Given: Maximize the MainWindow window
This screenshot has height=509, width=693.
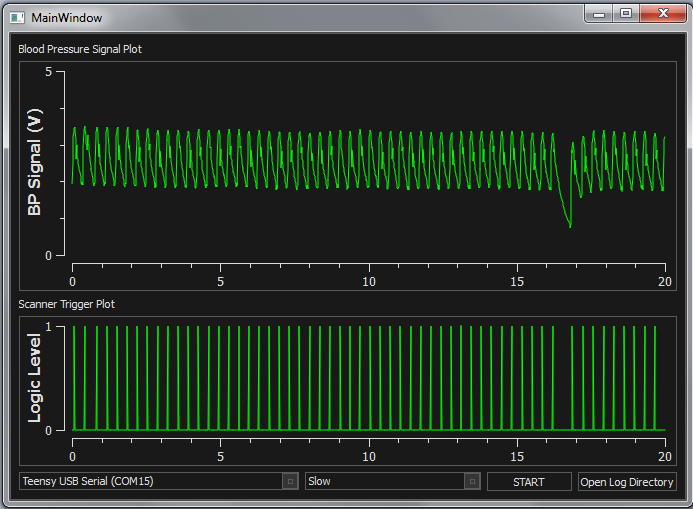Looking at the screenshot, I should [x=626, y=14].
